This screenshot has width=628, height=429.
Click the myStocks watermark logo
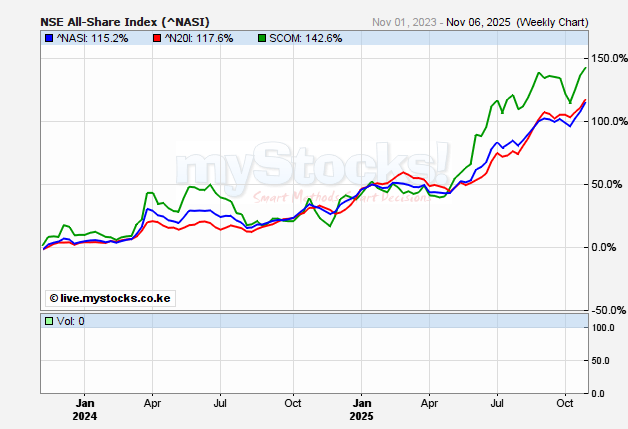(312, 166)
